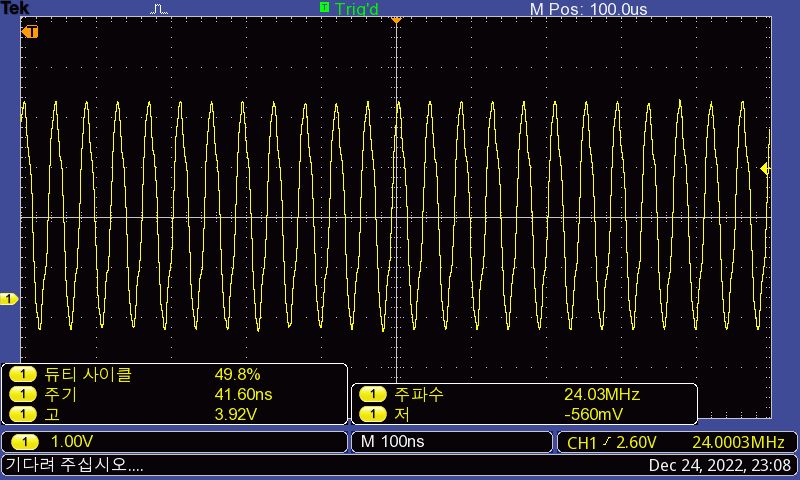The width and height of the screenshot is (800, 480).
Task: Click the 49.8% duty cycle value
Action: 237,375
